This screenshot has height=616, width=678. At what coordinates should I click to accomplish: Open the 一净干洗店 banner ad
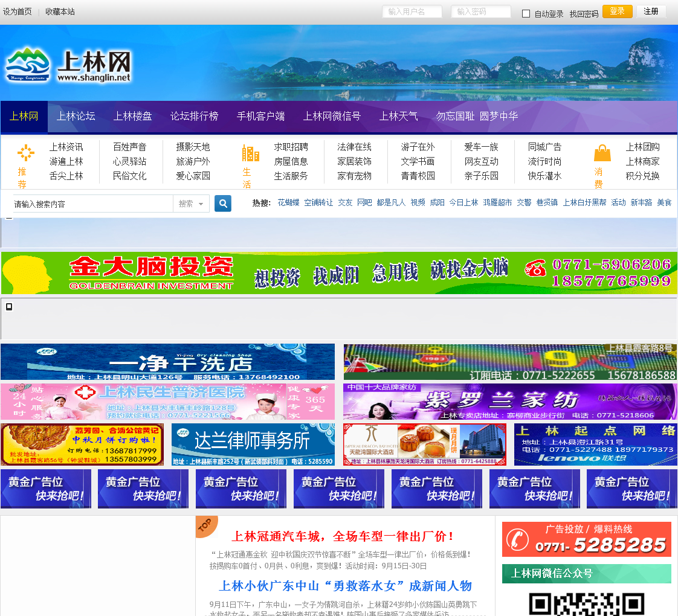coord(168,362)
